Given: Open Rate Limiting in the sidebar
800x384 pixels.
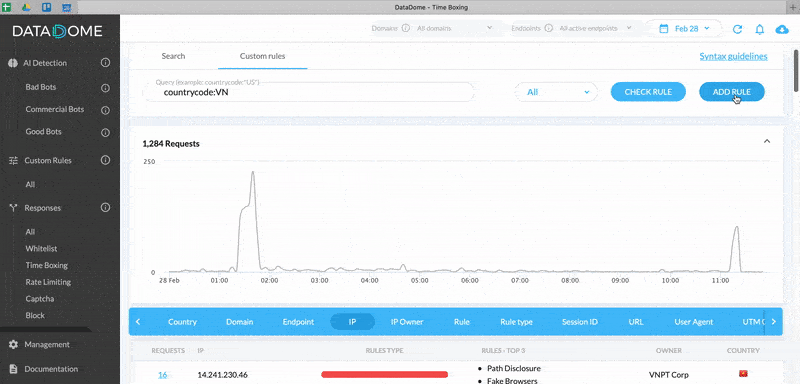Looking at the screenshot, I should click(48, 282).
